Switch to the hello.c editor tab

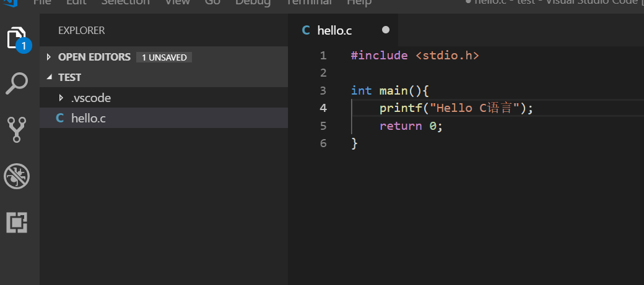point(343,30)
